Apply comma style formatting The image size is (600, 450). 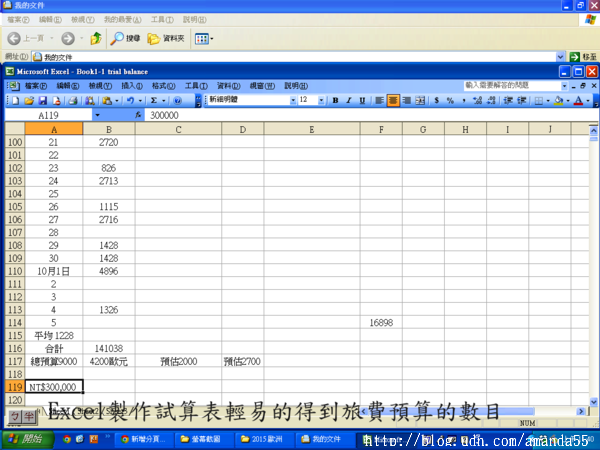(463, 101)
